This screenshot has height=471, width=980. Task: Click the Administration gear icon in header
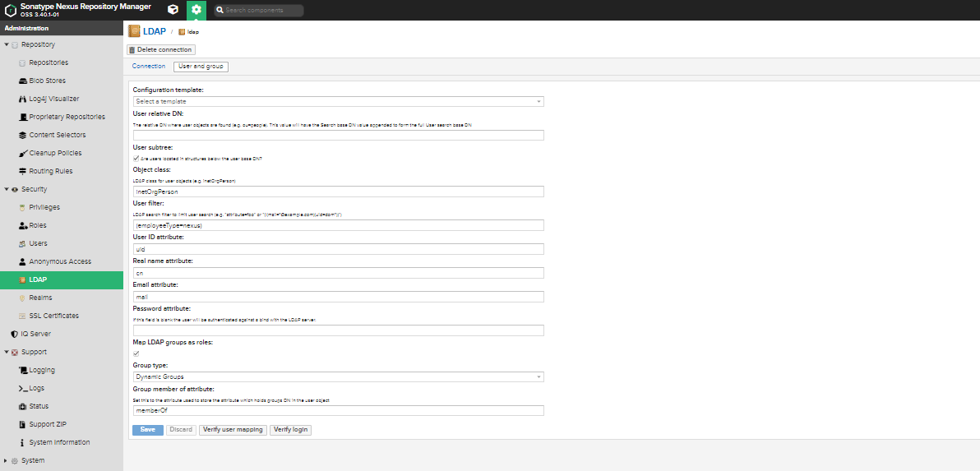click(x=196, y=10)
